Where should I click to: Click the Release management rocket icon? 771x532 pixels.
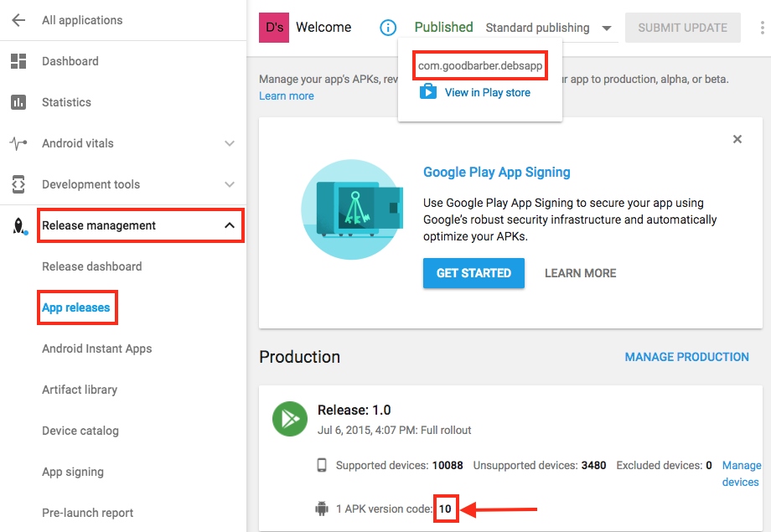[x=18, y=225]
